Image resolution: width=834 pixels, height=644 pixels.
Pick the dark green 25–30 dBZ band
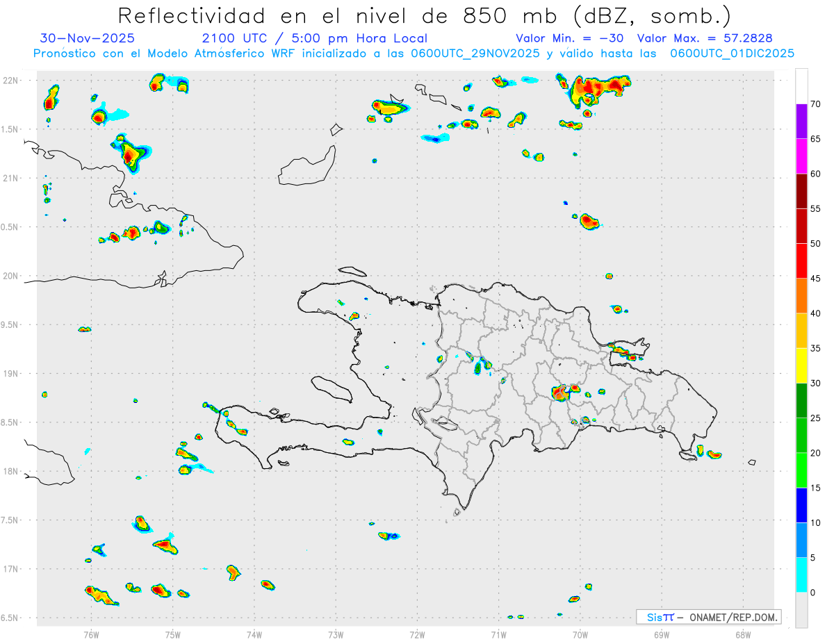801,401
